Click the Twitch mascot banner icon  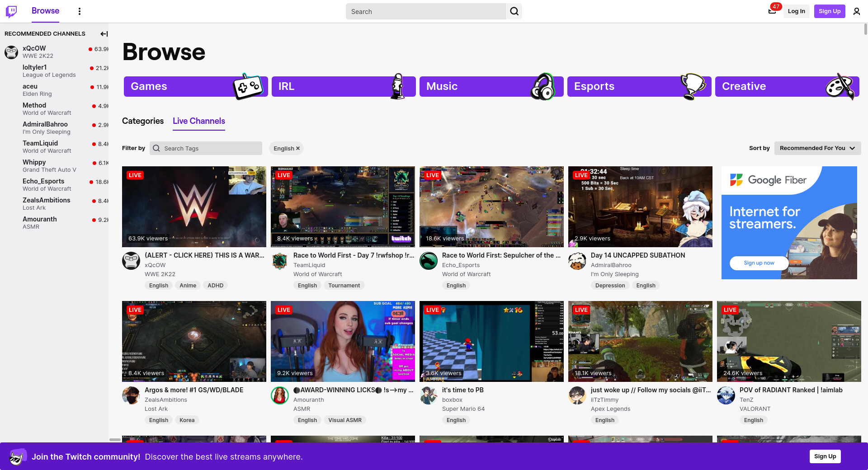click(17, 456)
